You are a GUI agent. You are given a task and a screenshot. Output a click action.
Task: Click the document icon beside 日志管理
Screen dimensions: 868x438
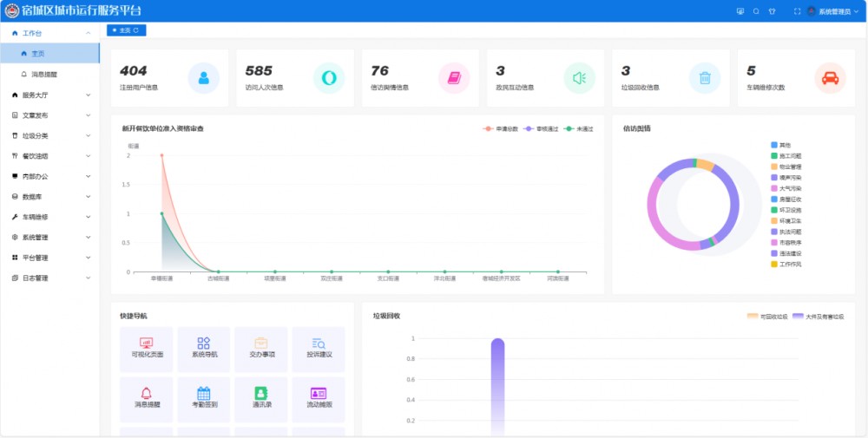(15, 278)
